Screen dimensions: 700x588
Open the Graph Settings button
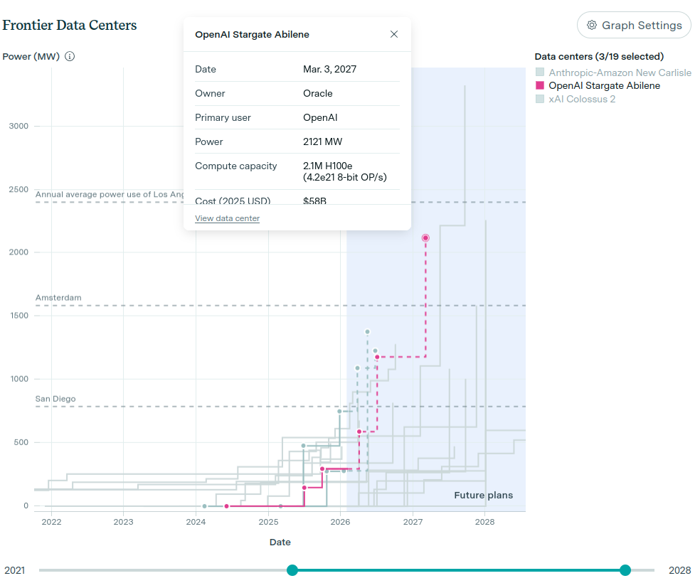(x=633, y=26)
